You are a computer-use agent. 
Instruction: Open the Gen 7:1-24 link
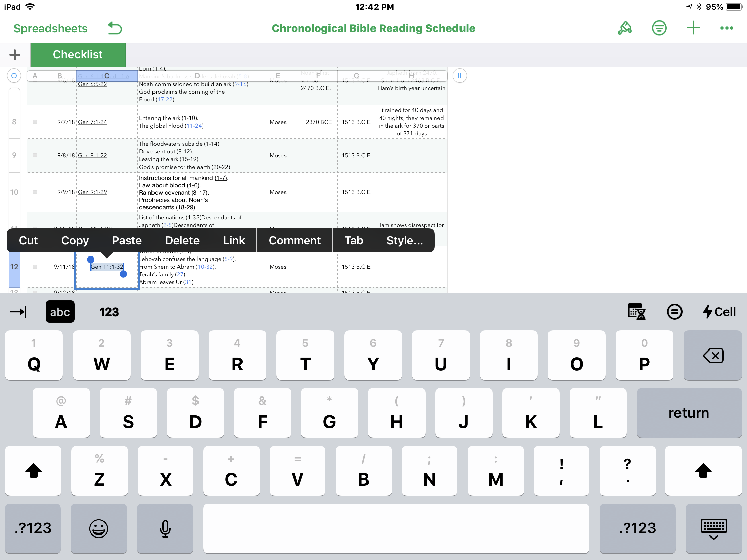[92, 122]
